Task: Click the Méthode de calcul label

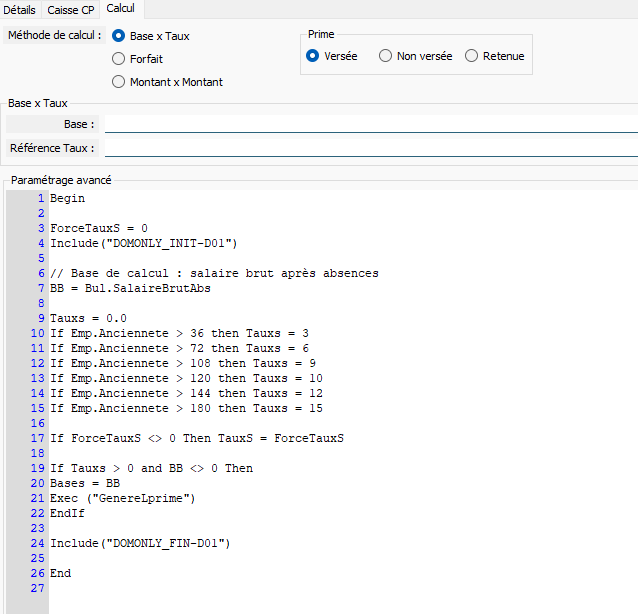Action: pos(55,35)
